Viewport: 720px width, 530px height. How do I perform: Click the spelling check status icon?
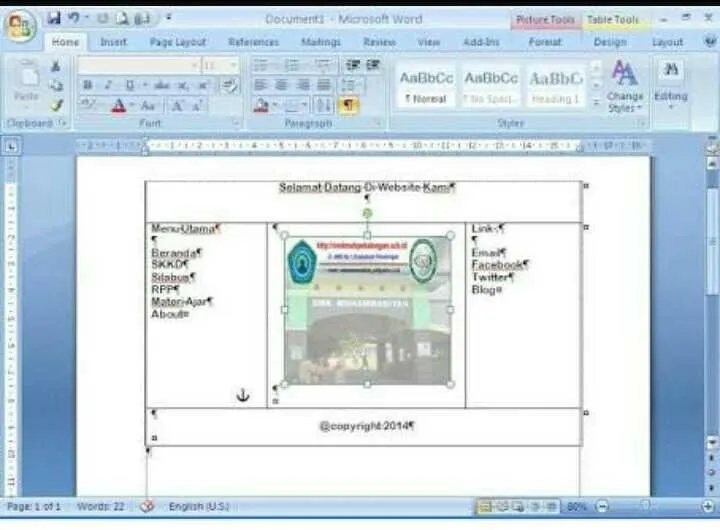pyautogui.click(x=146, y=506)
